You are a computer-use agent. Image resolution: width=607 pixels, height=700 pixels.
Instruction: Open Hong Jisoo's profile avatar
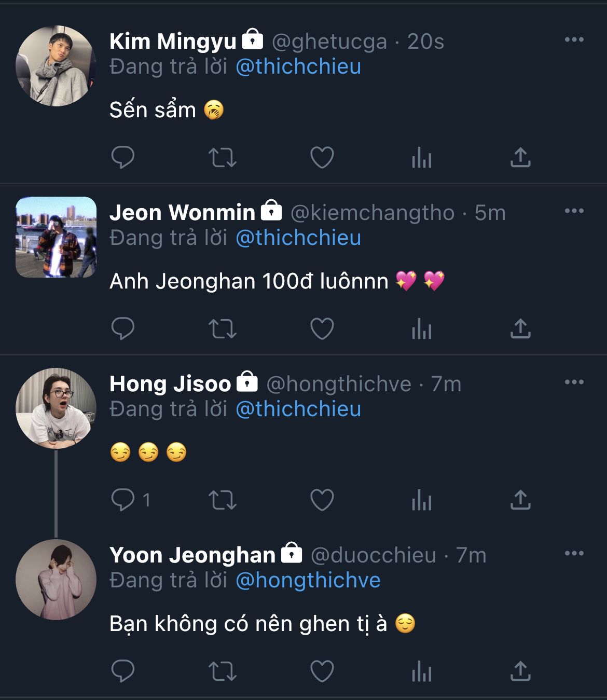56,408
